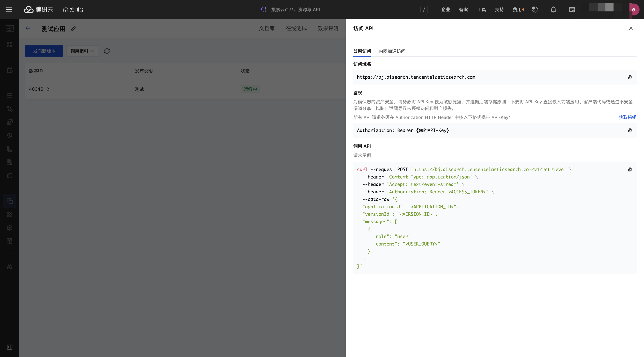Open the 企业 menu
The height and width of the screenshot is (357, 644).
tap(446, 9)
